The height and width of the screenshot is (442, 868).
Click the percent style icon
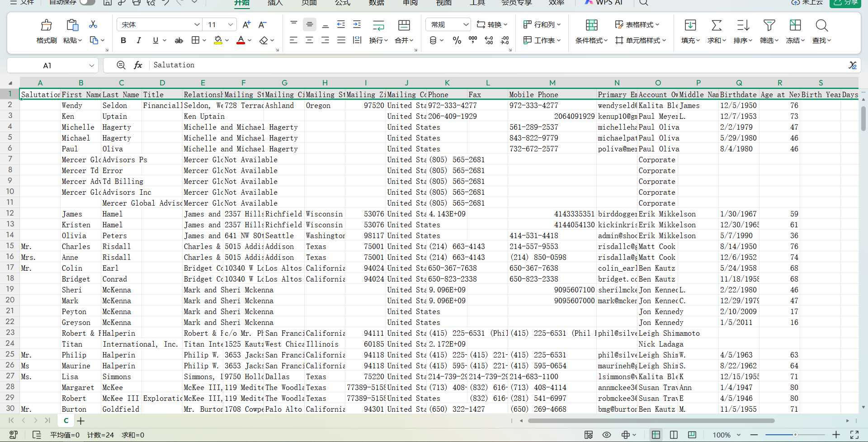(457, 40)
